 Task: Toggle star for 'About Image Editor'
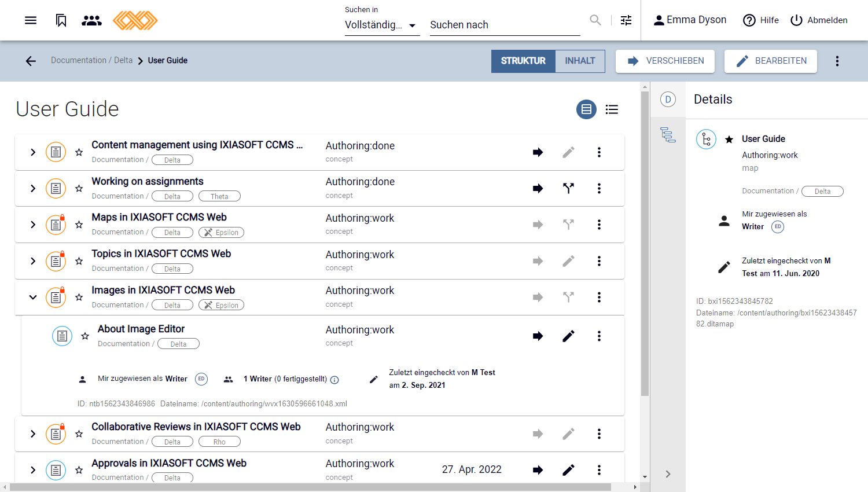point(85,336)
